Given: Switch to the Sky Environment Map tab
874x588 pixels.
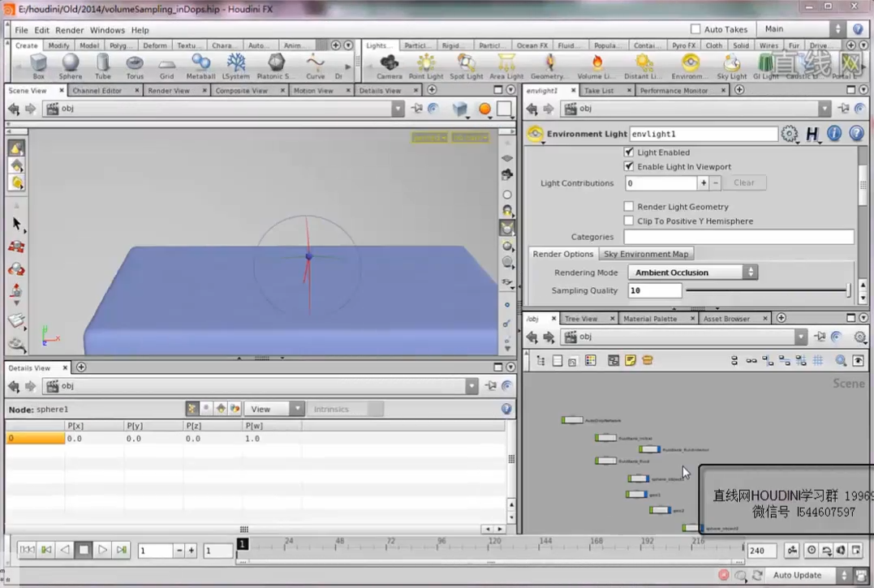Looking at the screenshot, I should (646, 254).
